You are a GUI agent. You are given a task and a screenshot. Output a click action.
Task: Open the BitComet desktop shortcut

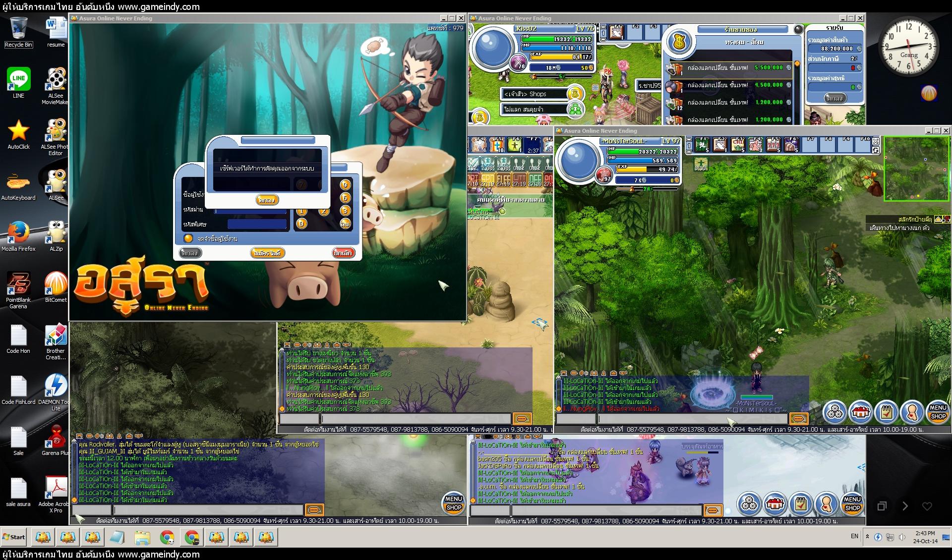[56, 287]
